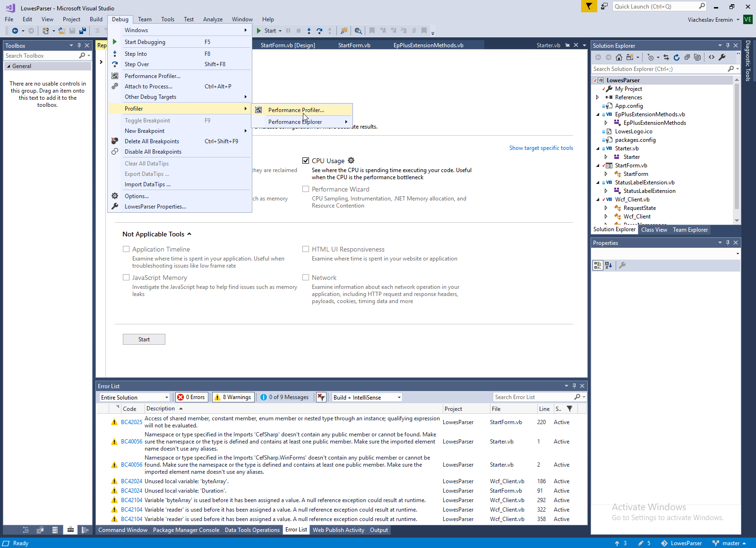Click the Navigate Backward toolbar arrow
The width and height of the screenshot is (756, 548).
pyautogui.click(x=15, y=31)
